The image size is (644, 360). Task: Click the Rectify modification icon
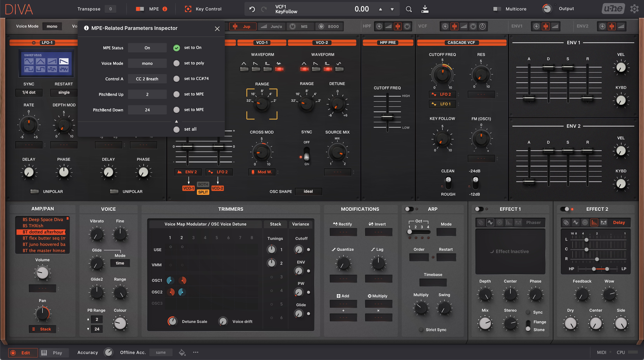pyautogui.click(x=335, y=224)
